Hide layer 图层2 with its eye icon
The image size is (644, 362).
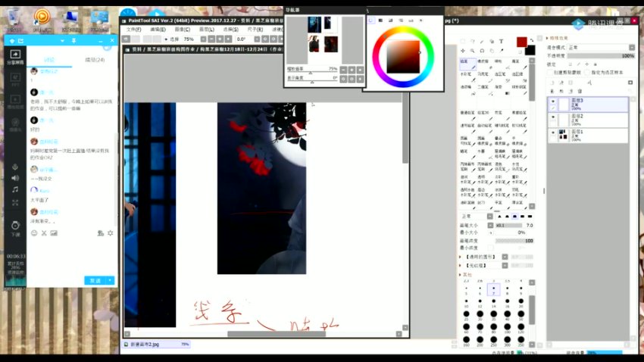click(553, 117)
